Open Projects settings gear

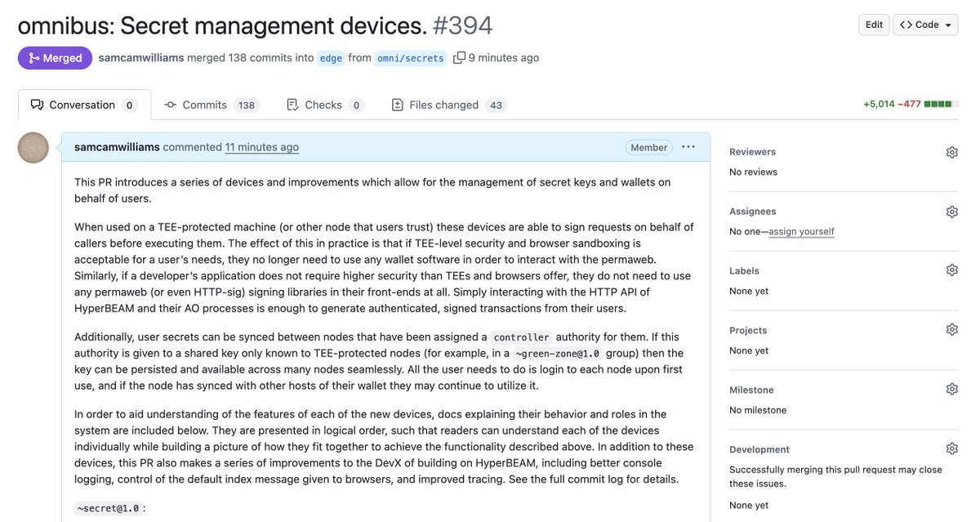click(x=951, y=330)
